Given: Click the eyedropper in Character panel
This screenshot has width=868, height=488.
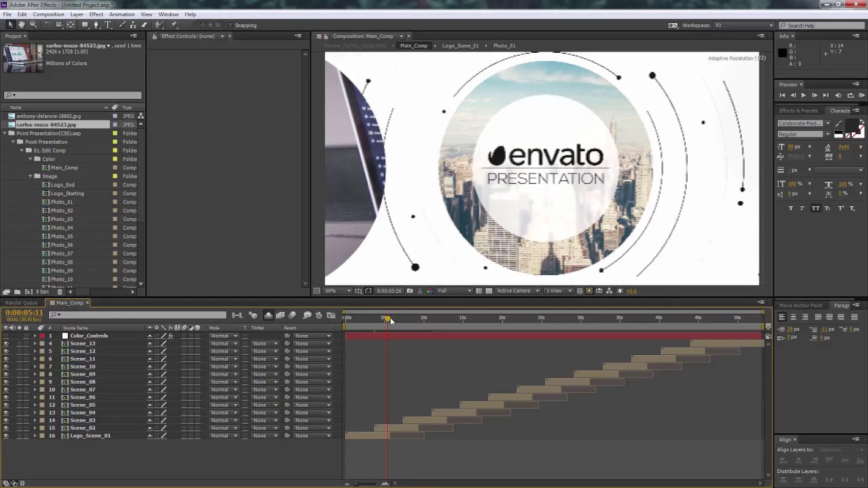Looking at the screenshot, I should pos(839,123).
